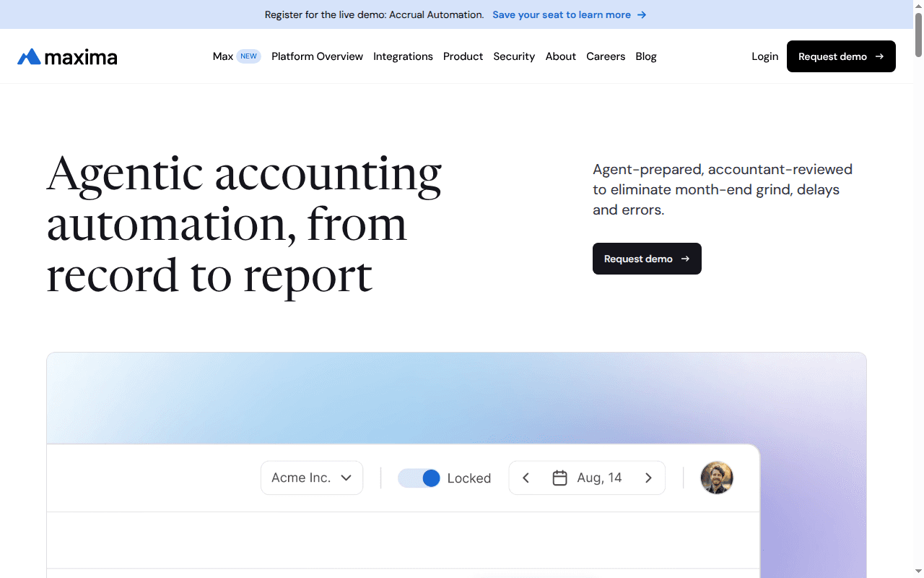The height and width of the screenshot is (578, 924).
Task: Navigate to the Security page
Action: click(x=514, y=56)
